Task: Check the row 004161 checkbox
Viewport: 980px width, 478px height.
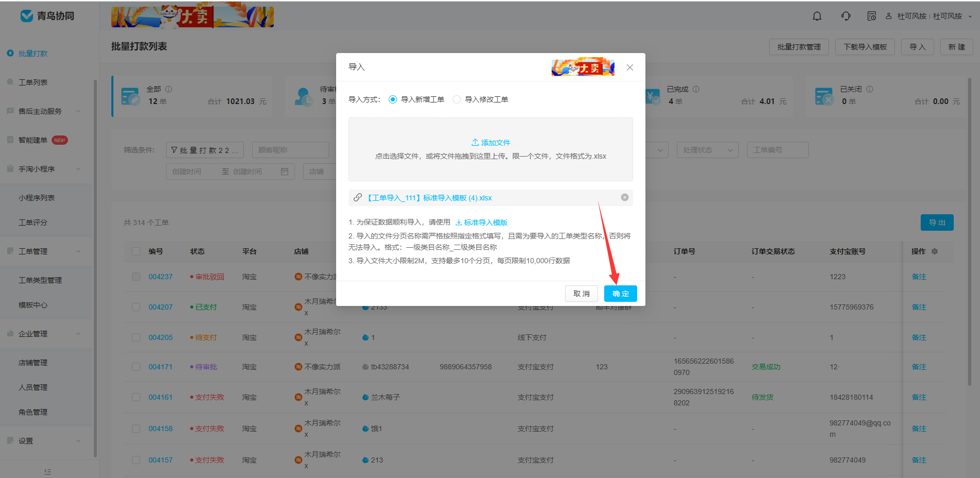Action: click(x=136, y=397)
